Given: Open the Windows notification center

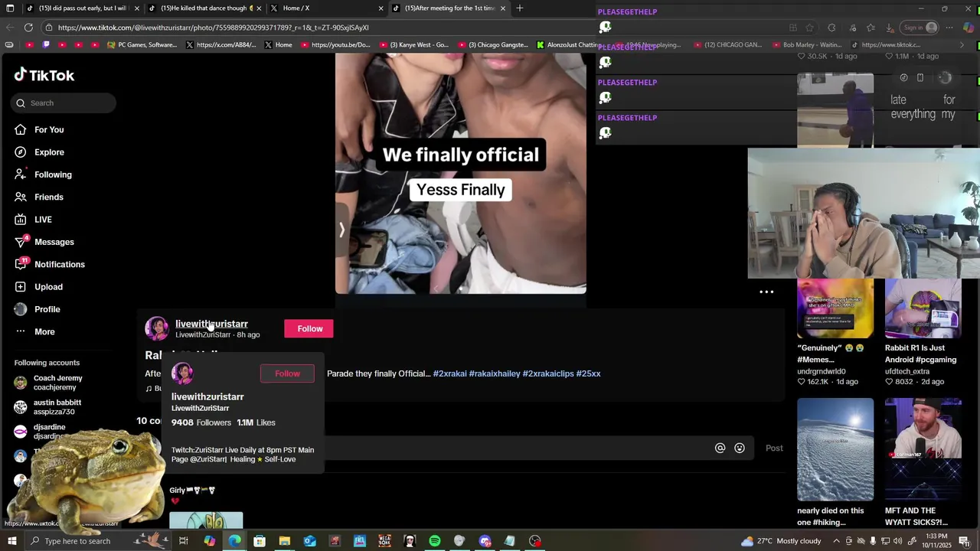Looking at the screenshot, I should point(964,541).
